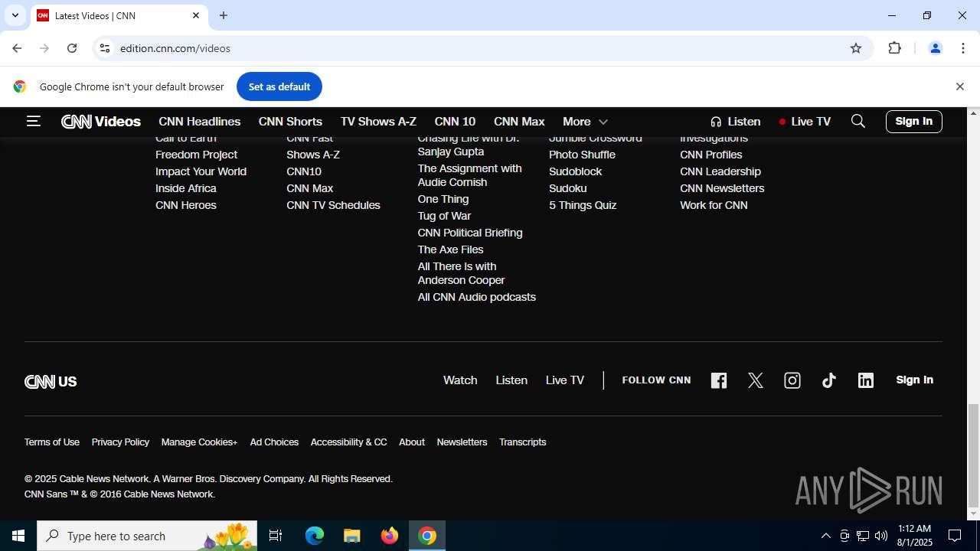Click the outlined Sign In button

click(x=914, y=122)
